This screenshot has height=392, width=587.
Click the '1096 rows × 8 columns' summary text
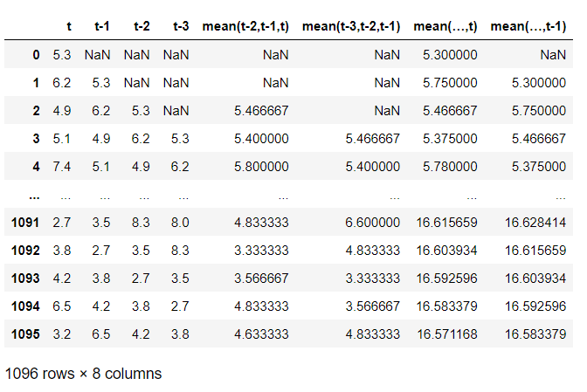click(83, 373)
